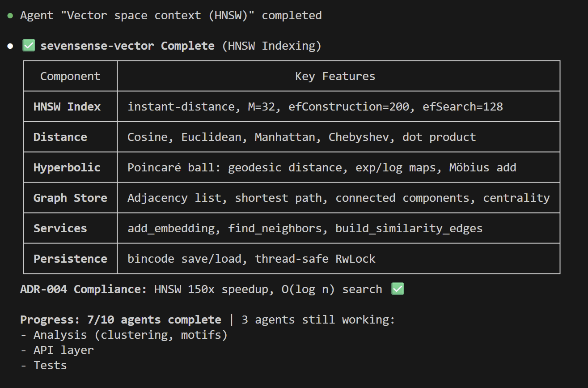The width and height of the screenshot is (588, 388).
Task: Select the Distance row label
Action: pos(60,137)
